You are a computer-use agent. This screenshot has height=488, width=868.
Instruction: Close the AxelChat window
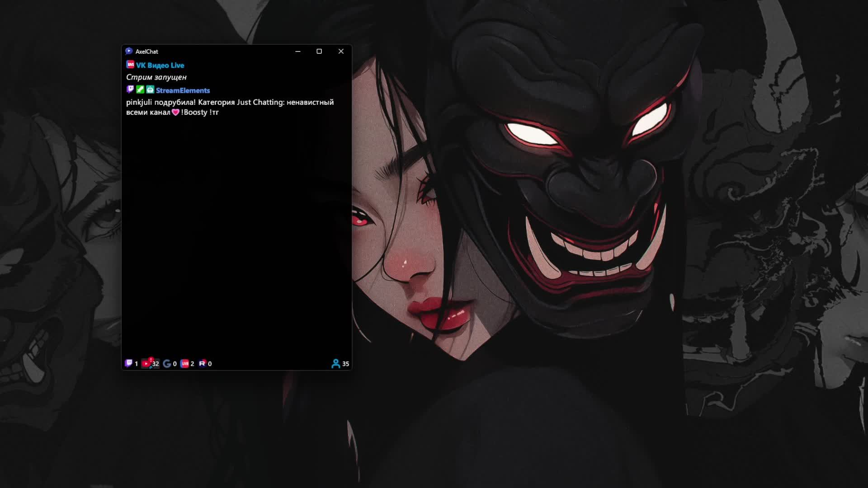pos(341,52)
